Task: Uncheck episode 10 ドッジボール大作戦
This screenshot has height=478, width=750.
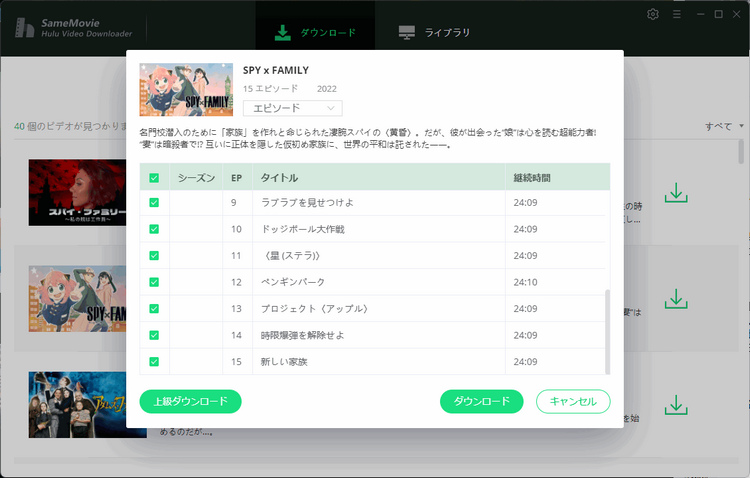Action: coord(154,229)
